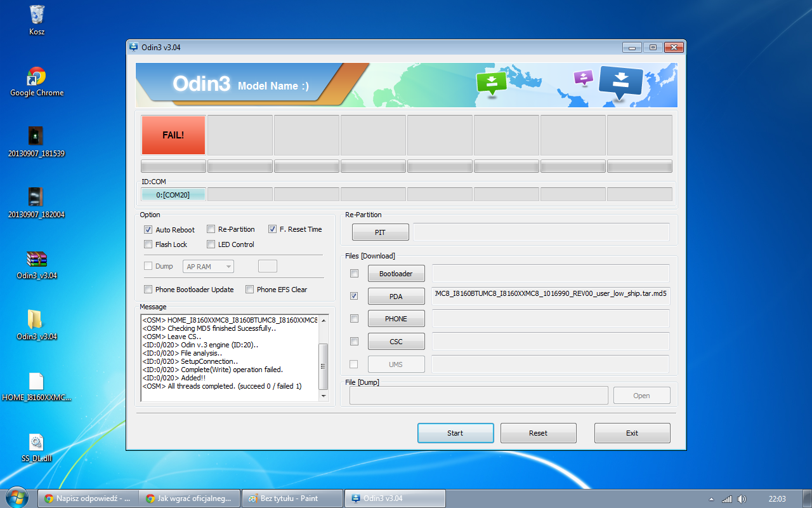Screen dimensions: 812x508
Task: Select the SS_DL.dll file icon
Action: (x=37, y=448)
